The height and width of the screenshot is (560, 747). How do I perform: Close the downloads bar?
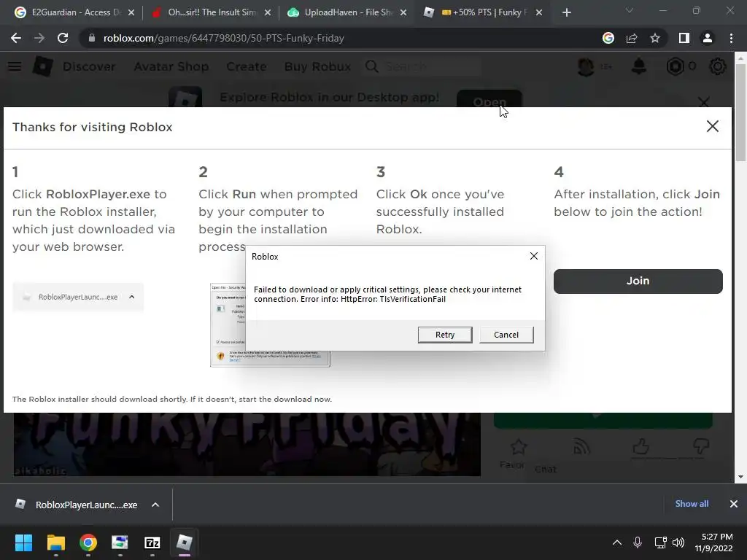point(734,504)
